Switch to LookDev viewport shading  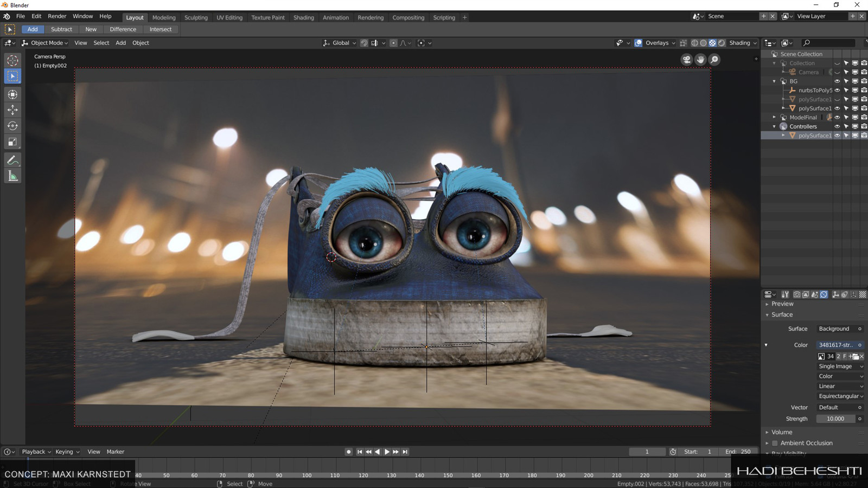[x=712, y=43]
